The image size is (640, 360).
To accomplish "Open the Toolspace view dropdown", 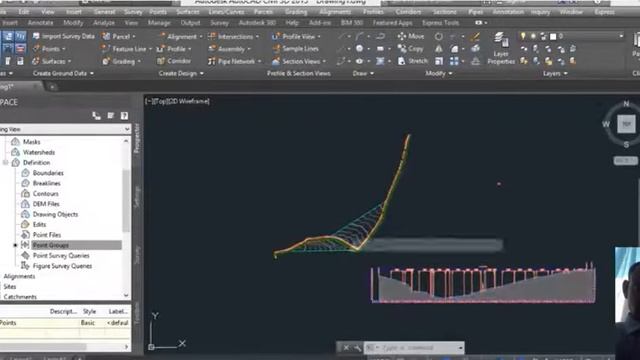I will click(x=127, y=129).
